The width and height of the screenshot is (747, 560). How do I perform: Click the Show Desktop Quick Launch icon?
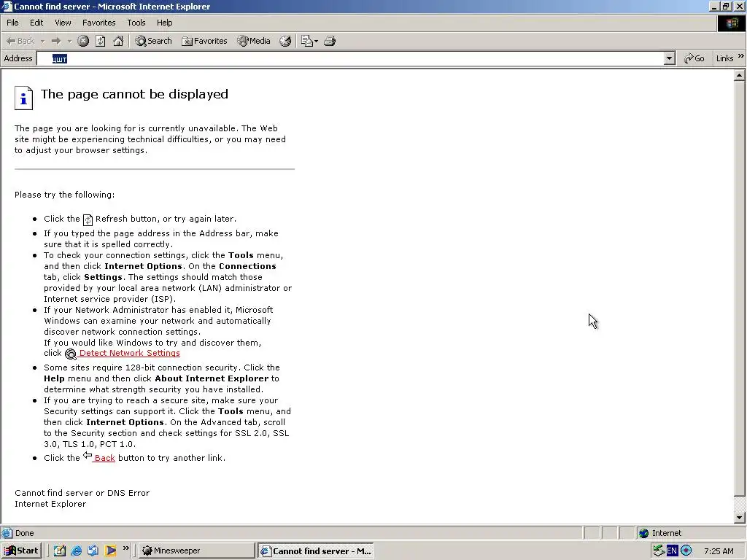click(x=60, y=551)
